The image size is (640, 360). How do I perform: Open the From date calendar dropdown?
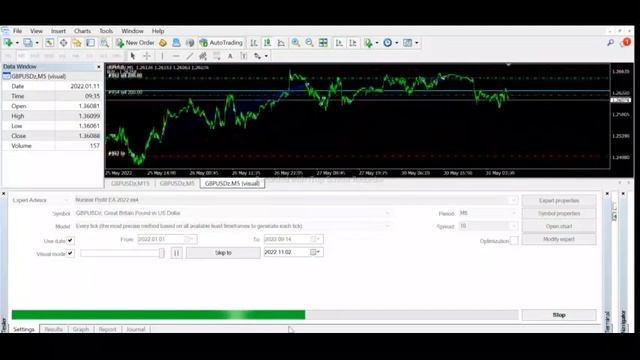pyautogui.click(x=190, y=239)
